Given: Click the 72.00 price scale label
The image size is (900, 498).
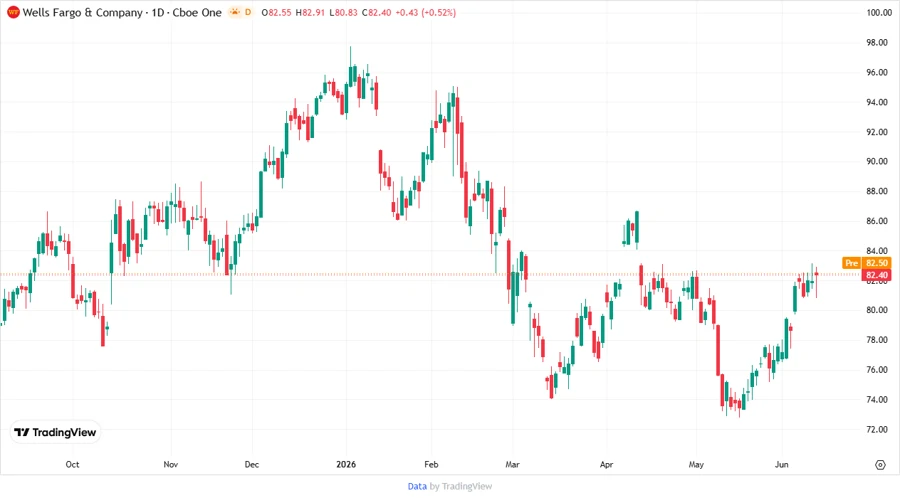Looking at the screenshot, I should pyautogui.click(x=876, y=429).
